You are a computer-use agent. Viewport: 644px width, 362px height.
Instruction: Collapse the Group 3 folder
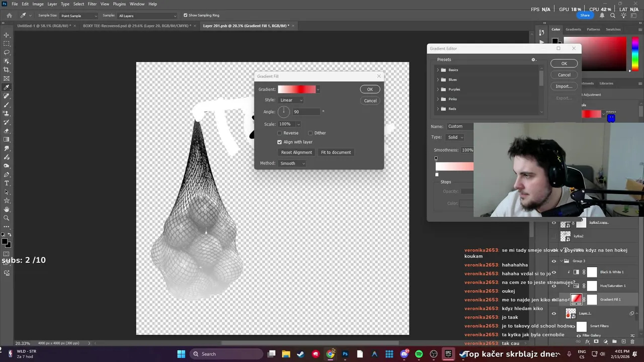click(x=561, y=261)
